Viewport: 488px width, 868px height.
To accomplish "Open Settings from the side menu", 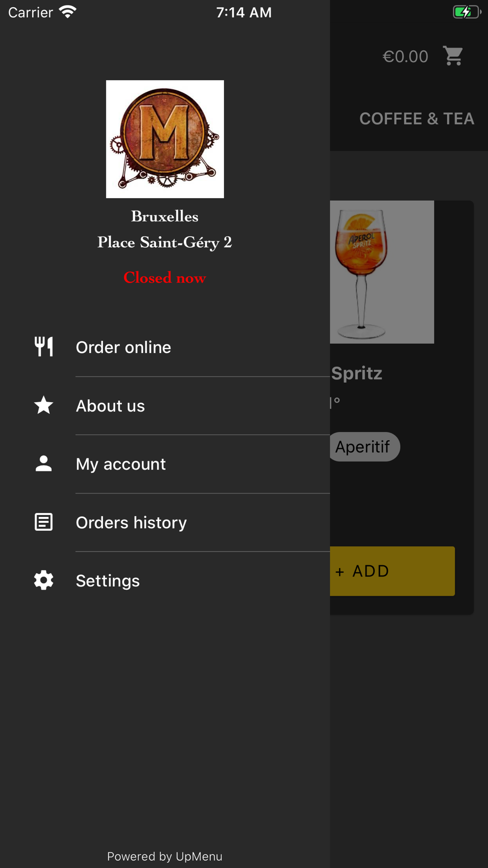I will (165, 580).
